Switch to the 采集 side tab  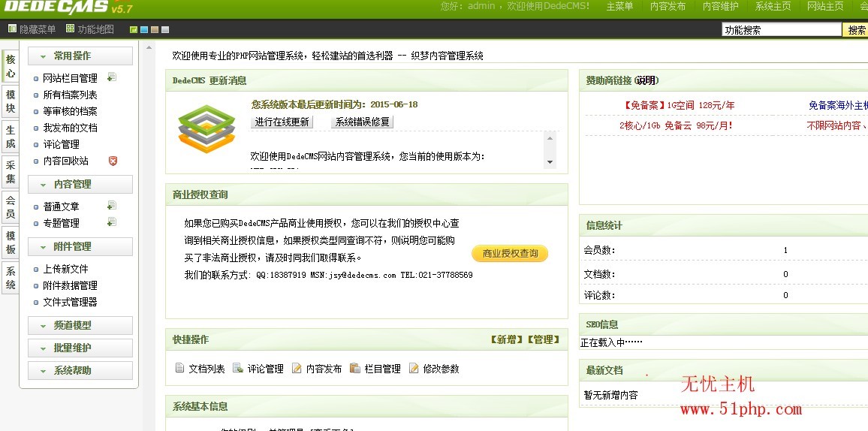(11, 172)
